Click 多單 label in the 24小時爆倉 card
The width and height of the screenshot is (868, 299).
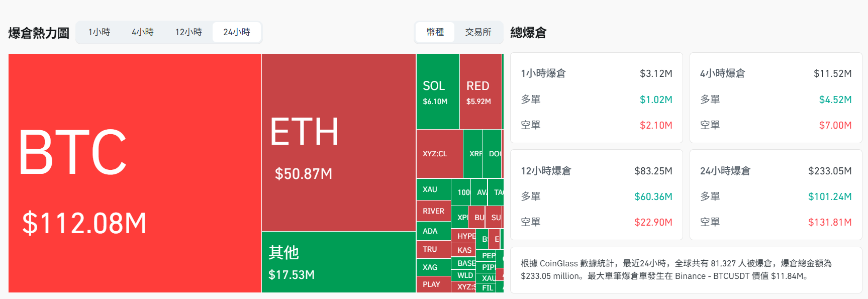(x=710, y=196)
